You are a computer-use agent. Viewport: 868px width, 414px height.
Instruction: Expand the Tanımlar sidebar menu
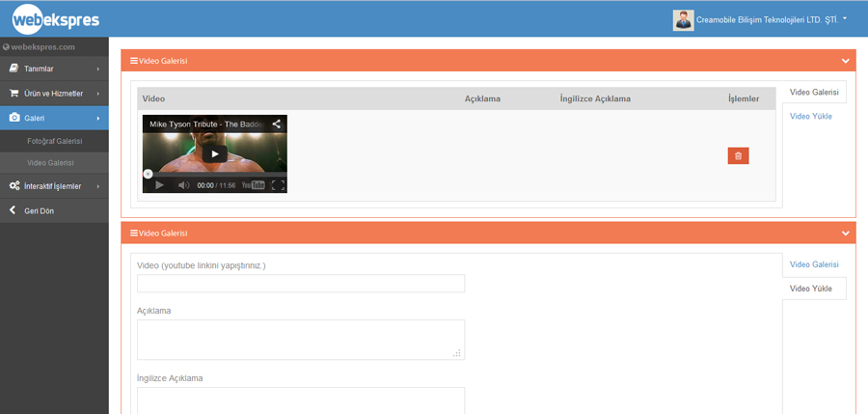(54, 69)
